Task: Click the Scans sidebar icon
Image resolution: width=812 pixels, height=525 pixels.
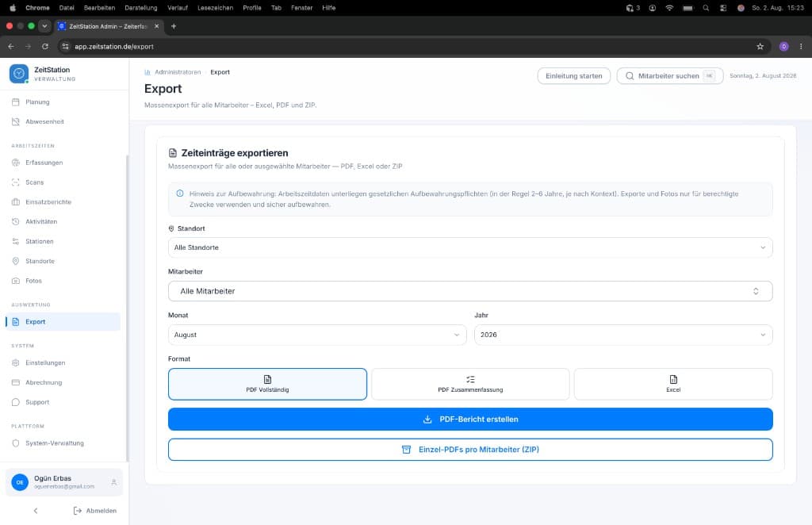Action: pyautogui.click(x=16, y=182)
